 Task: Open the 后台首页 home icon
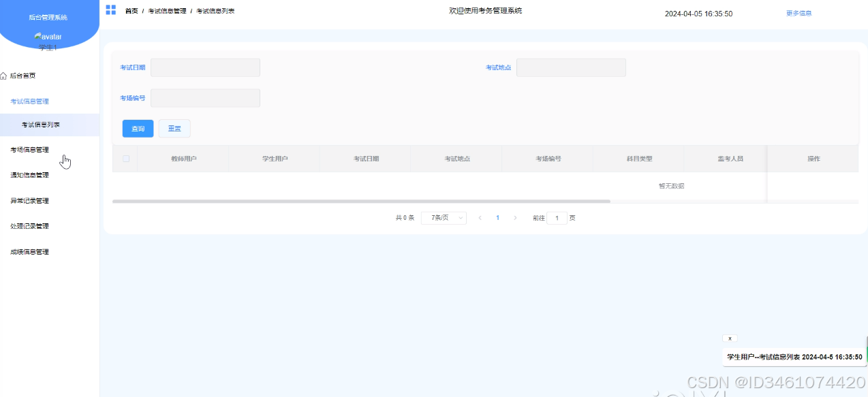pyautogui.click(x=3, y=76)
